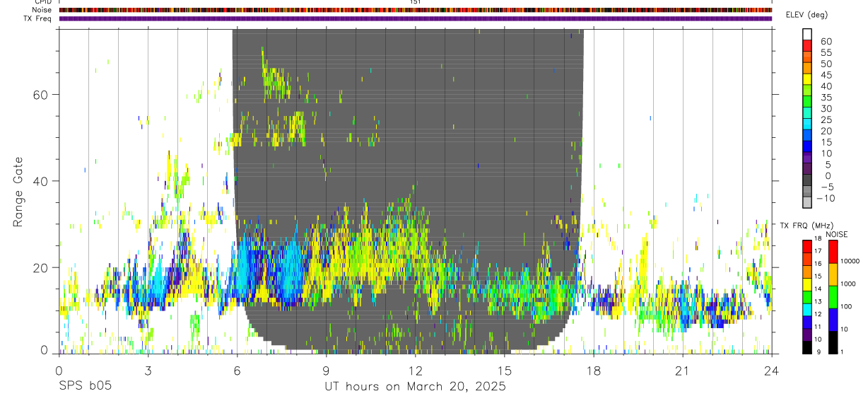Screen dimensions: 868x401
Task: Click the '100' label on NOISE scale
Action: coord(846,306)
